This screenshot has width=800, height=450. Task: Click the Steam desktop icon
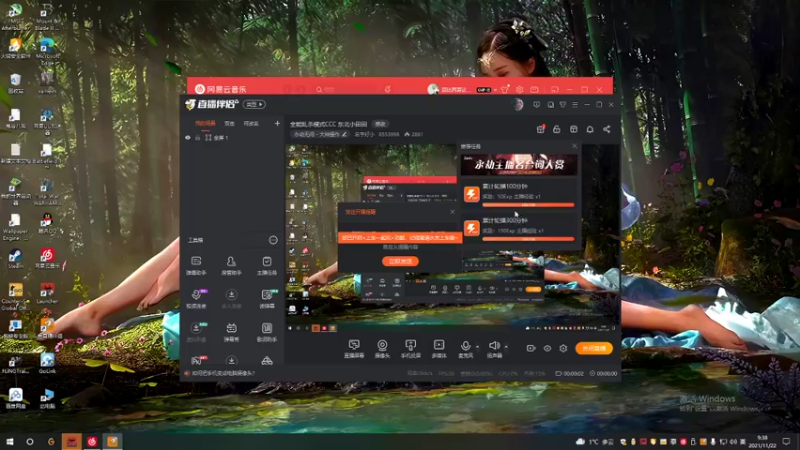click(15, 259)
